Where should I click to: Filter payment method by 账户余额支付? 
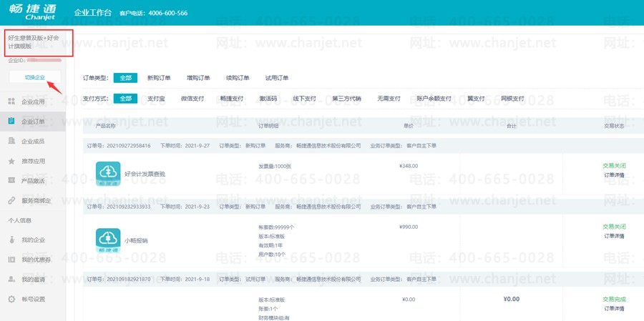point(434,99)
